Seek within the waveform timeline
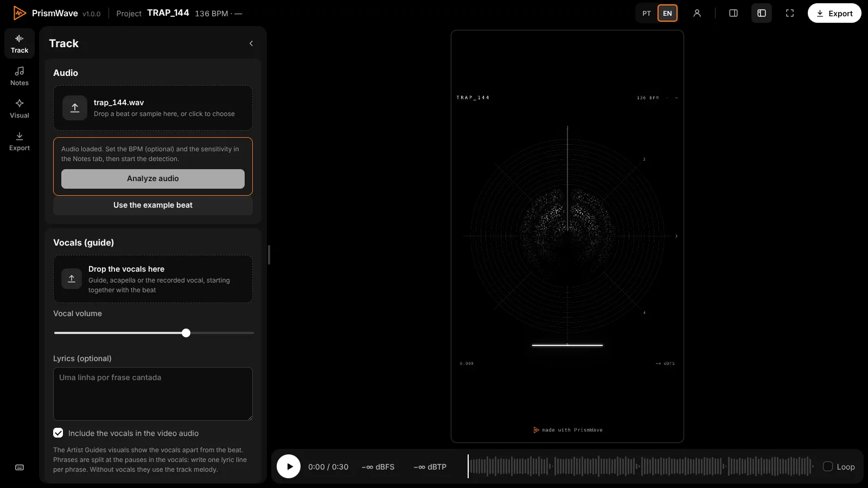The width and height of the screenshot is (868, 488). click(641, 466)
